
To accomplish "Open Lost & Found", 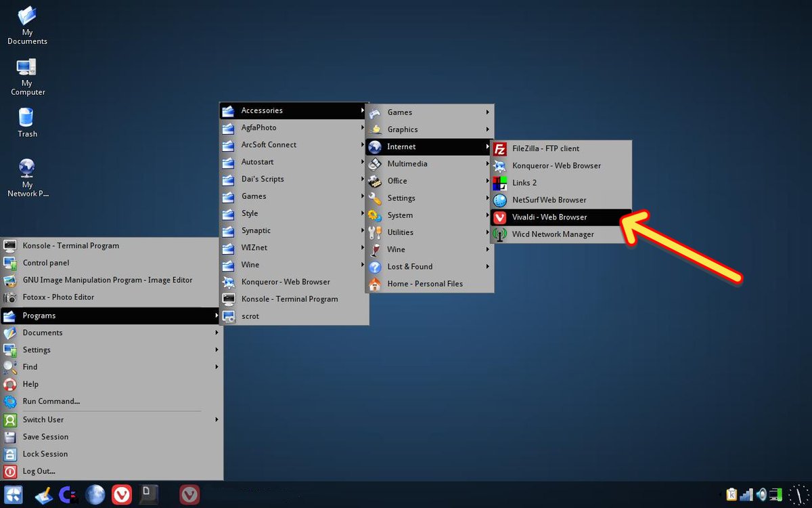I will (x=430, y=266).
